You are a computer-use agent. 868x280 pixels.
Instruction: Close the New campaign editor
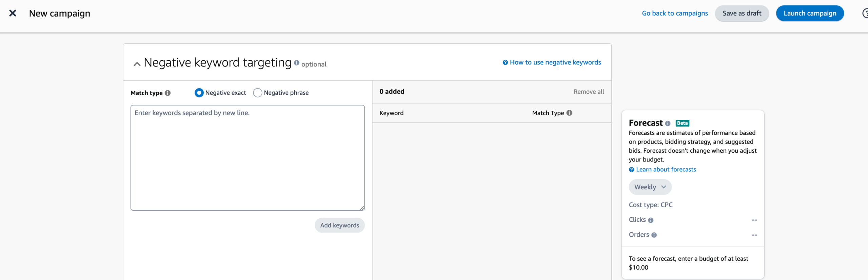point(13,13)
